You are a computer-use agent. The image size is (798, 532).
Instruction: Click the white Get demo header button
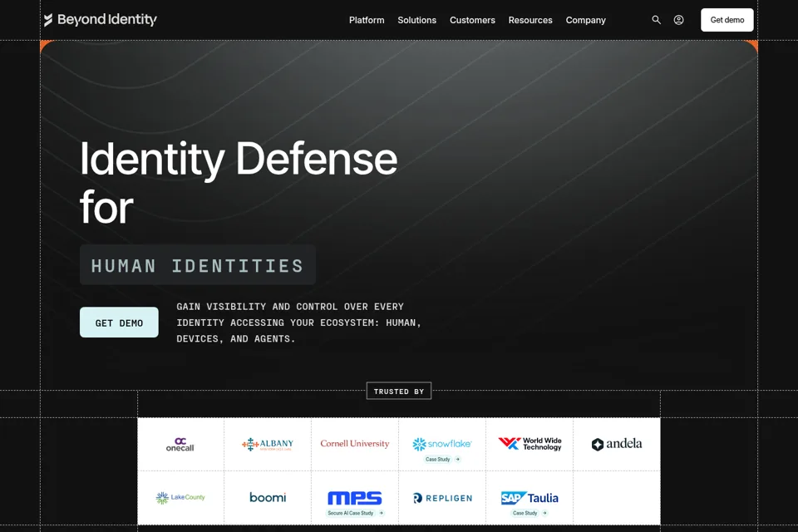coord(727,20)
